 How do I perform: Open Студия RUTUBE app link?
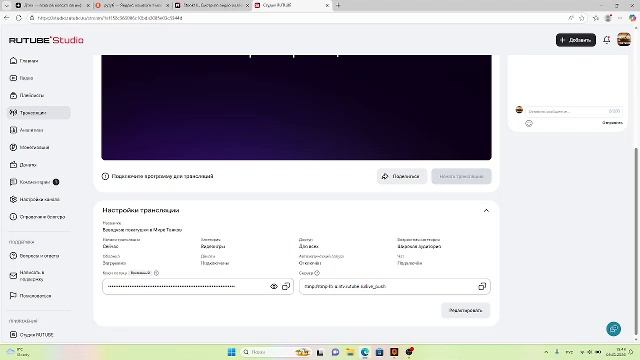(x=31, y=335)
